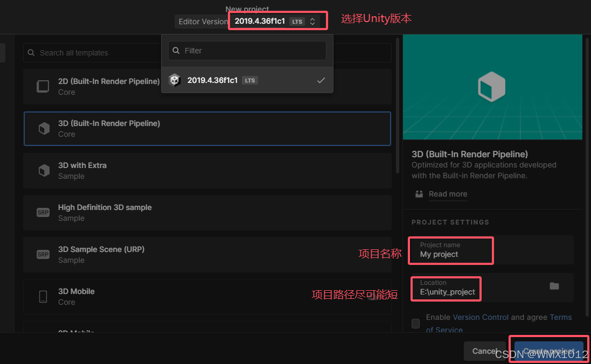This screenshot has height=364, width=591.
Task: Click the checkmark next to selected version
Action: click(x=321, y=80)
